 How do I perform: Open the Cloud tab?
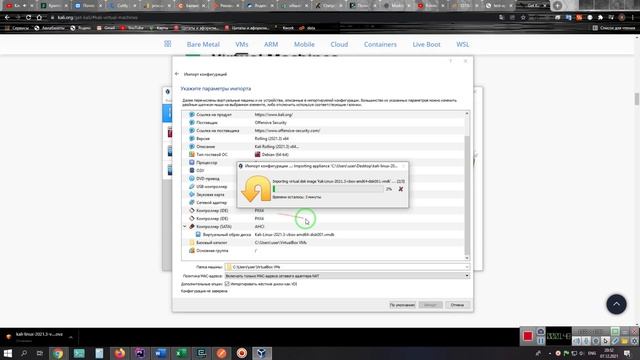coord(339,44)
